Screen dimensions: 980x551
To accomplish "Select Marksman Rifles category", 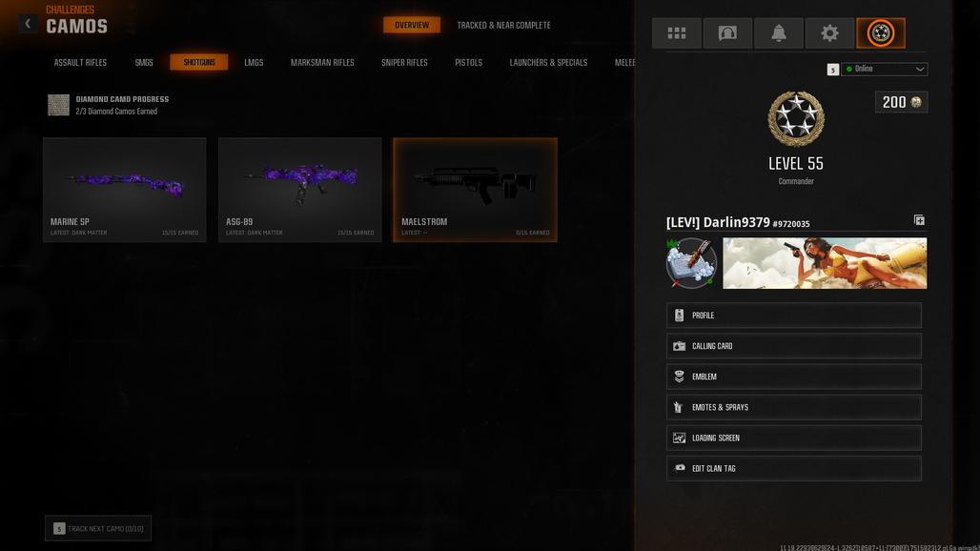I will 322,63.
